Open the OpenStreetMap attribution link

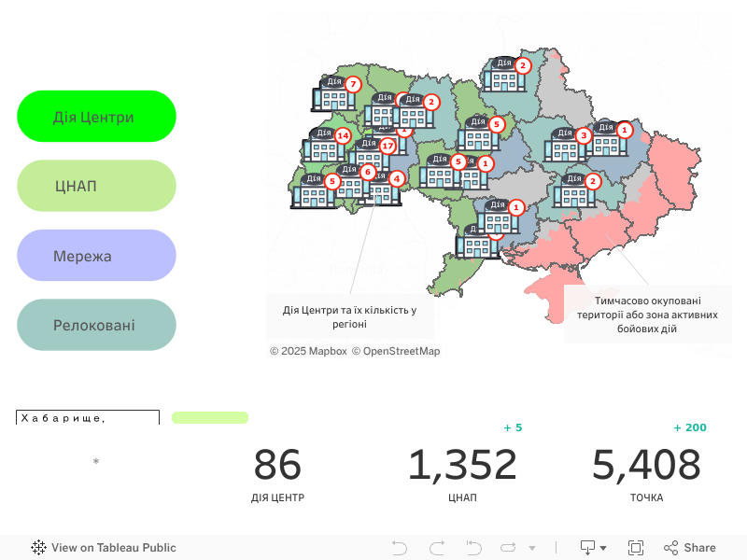pos(395,351)
